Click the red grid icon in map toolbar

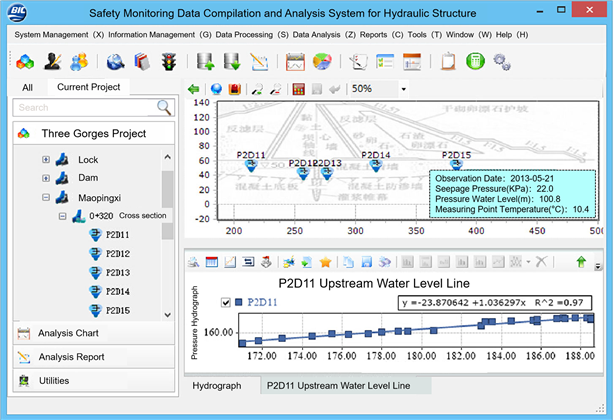coord(298,89)
